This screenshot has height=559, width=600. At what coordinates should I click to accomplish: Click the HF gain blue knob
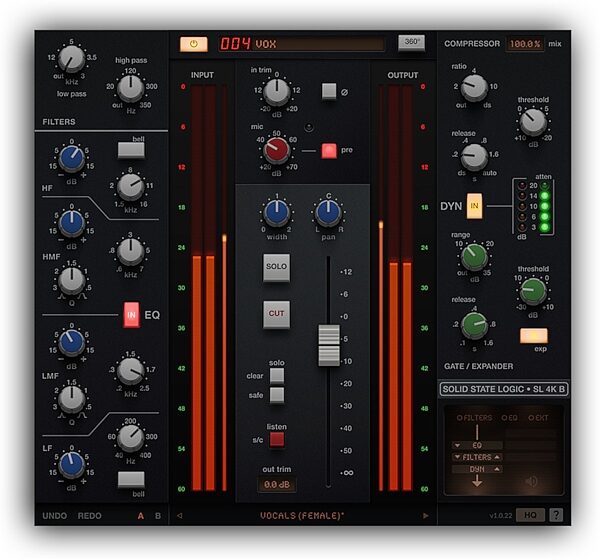[72, 158]
